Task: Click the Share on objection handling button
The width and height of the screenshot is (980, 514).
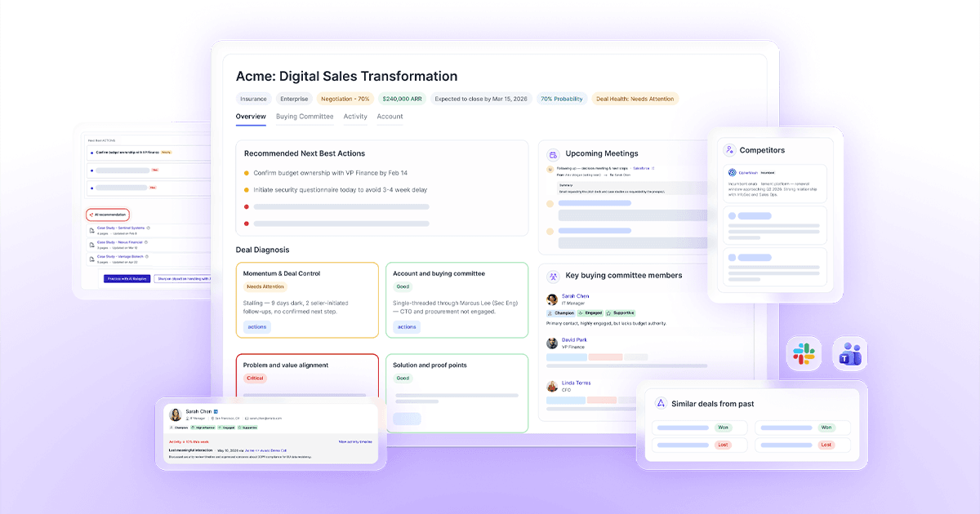Action: pyautogui.click(x=183, y=278)
